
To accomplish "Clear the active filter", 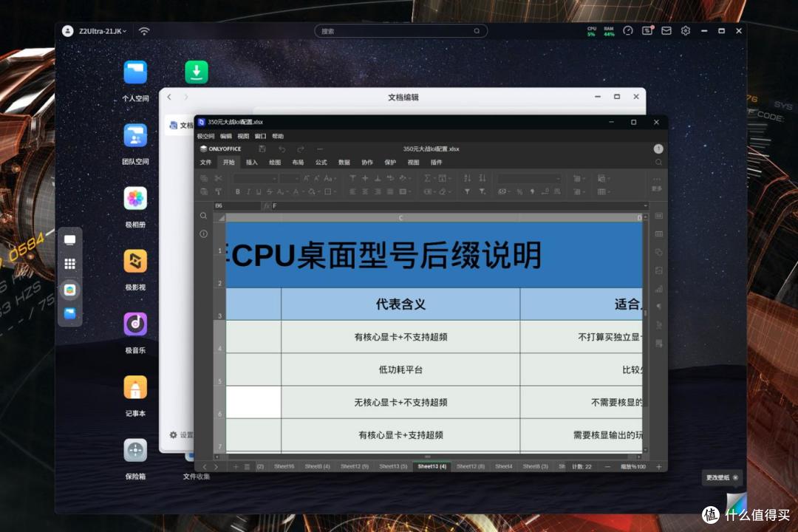I will coord(482,191).
